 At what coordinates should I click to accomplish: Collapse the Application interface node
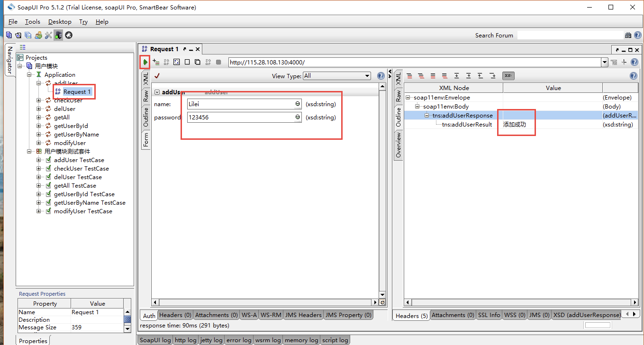click(29, 75)
